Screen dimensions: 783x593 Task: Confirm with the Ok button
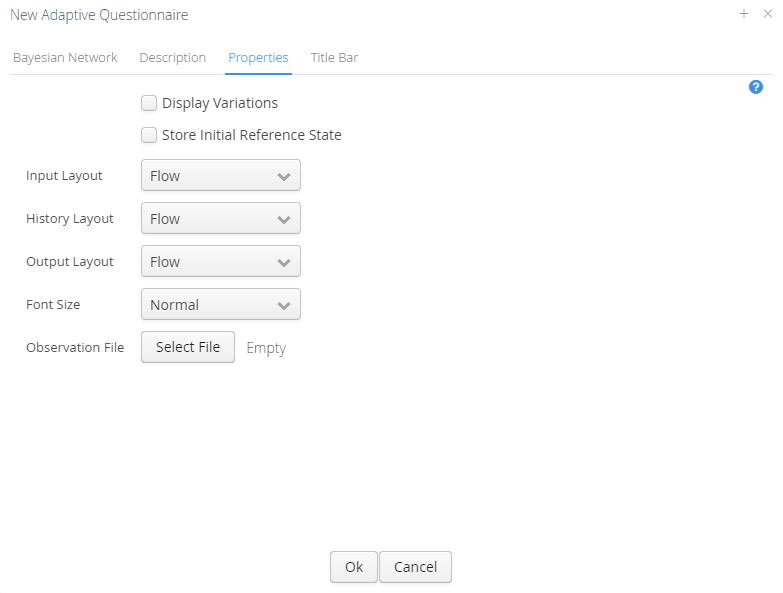(354, 567)
